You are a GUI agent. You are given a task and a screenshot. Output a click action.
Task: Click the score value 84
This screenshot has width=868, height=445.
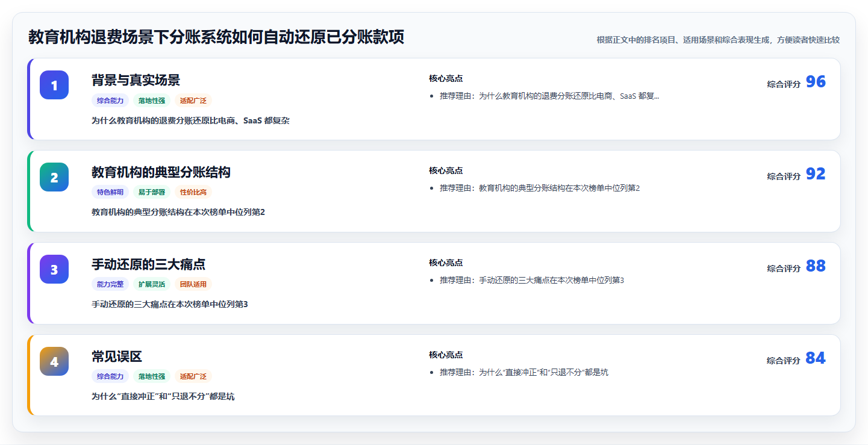816,358
